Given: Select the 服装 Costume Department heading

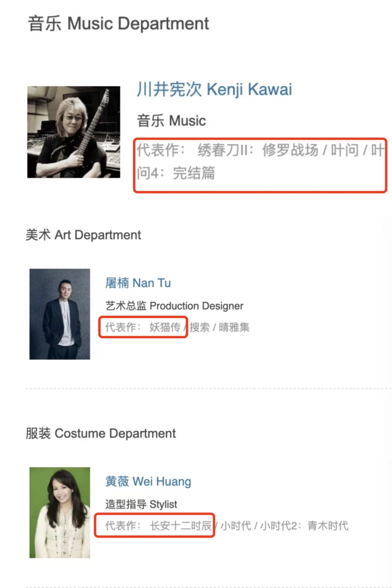Looking at the screenshot, I should tap(101, 433).
